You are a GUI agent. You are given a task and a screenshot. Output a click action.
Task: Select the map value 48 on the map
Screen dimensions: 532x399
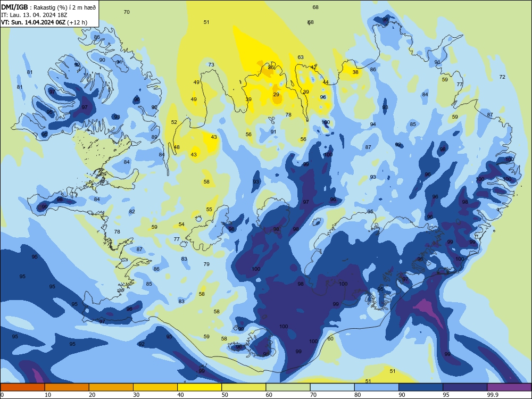coord(177,147)
